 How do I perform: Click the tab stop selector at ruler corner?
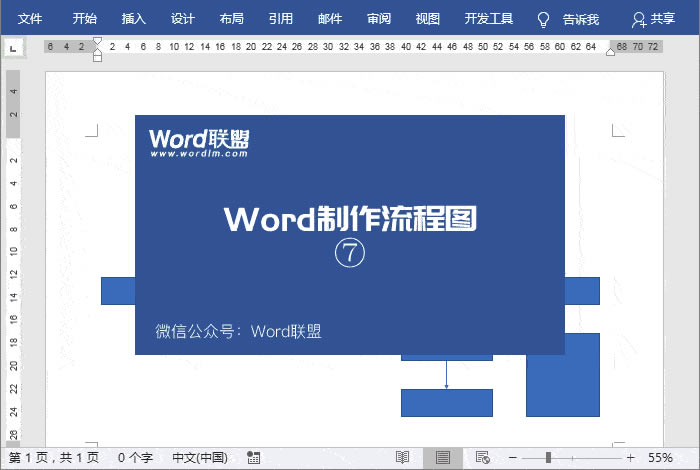[x=12, y=46]
